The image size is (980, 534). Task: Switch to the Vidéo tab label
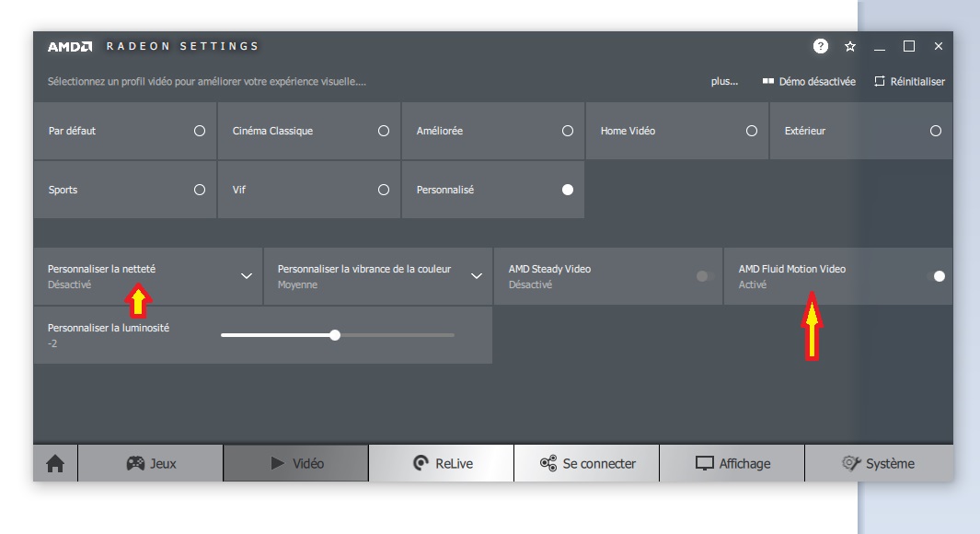tap(308, 463)
